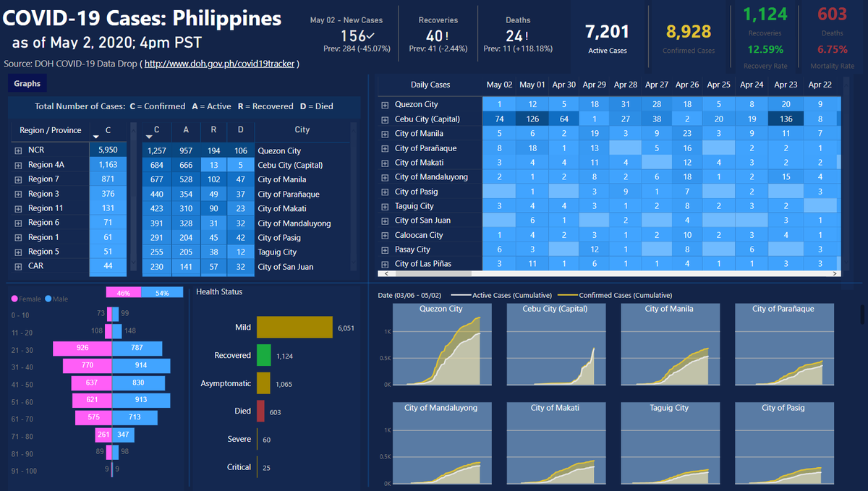Sort region table by C column
868x491 pixels.
coord(108,130)
